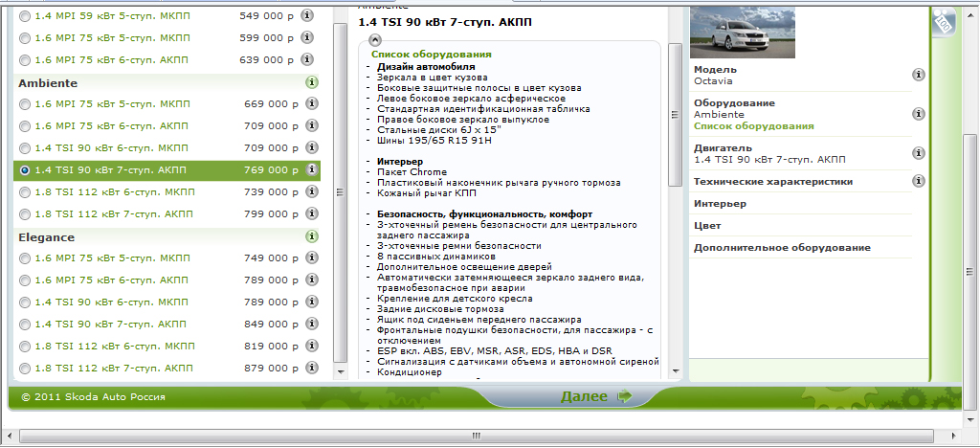Choose Ambiente 1.6 MPI 75 кВт 5-ступ. МКПП

pyautogui.click(x=25, y=104)
